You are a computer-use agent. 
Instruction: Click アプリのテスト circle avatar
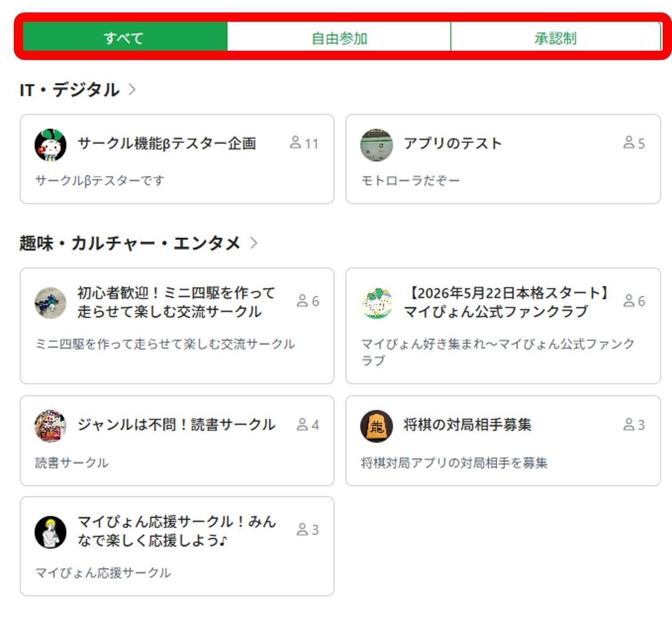click(x=376, y=145)
